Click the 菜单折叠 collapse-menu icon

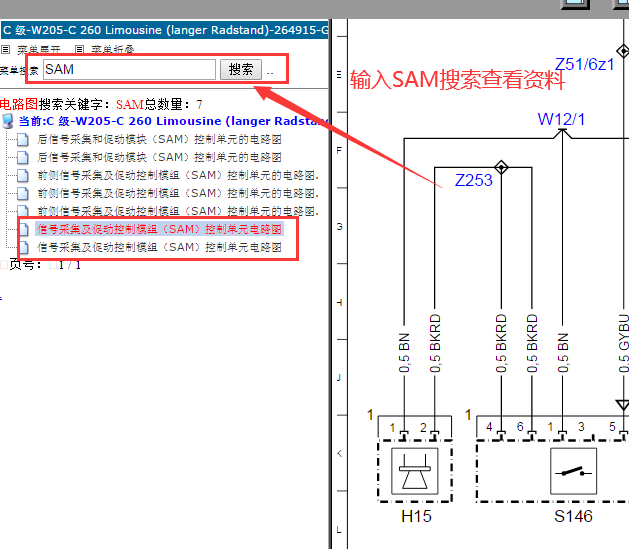(x=79, y=49)
